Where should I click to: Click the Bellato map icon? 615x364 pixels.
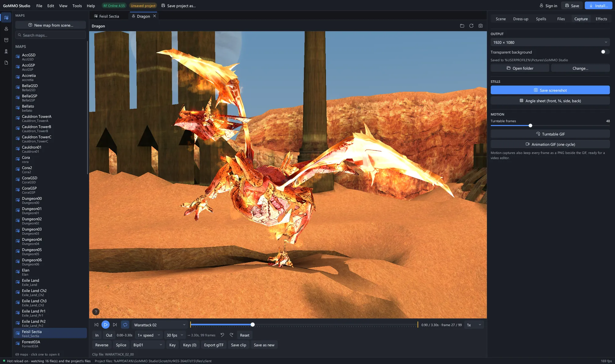click(x=18, y=108)
